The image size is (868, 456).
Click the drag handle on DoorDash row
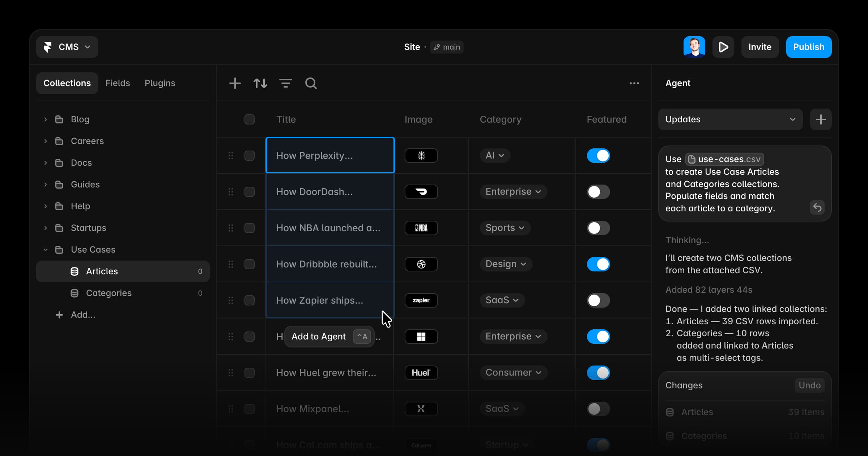231,192
